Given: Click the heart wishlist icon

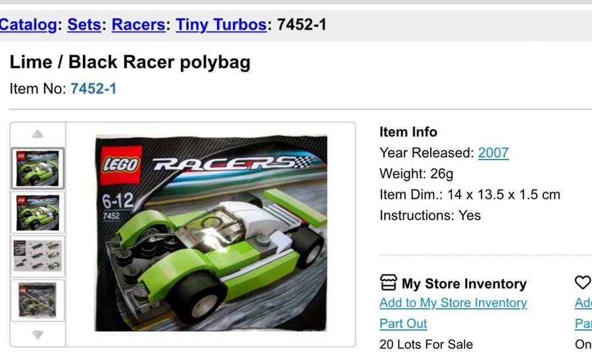Looking at the screenshot, I should click(583, 282).
